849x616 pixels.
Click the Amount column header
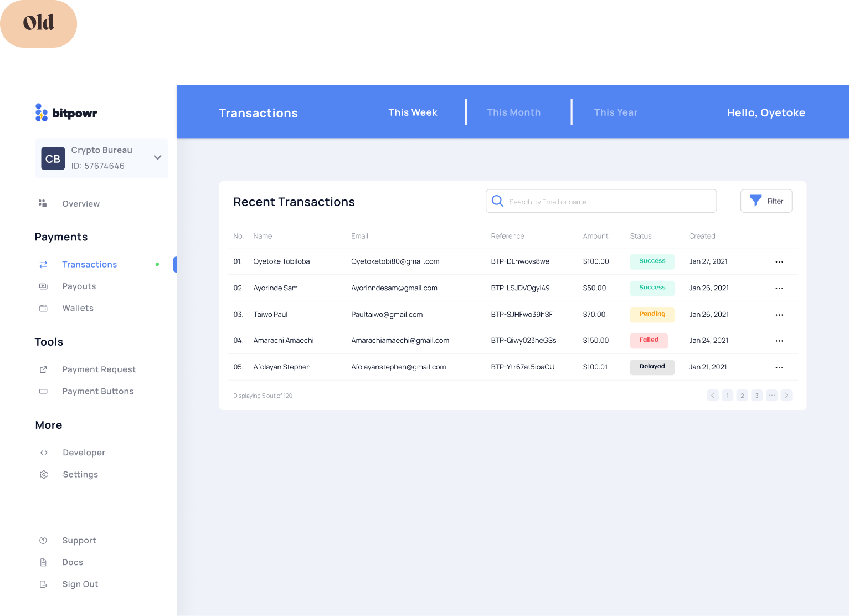[x=595, y=236]
